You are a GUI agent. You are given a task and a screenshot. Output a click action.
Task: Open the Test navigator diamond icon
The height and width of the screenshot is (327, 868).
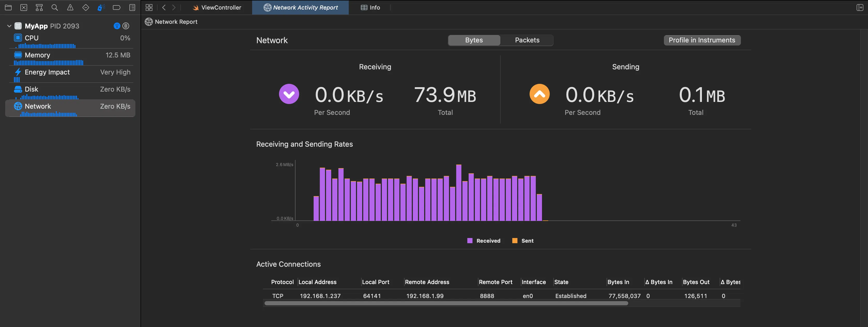click(x=86, y=8)
